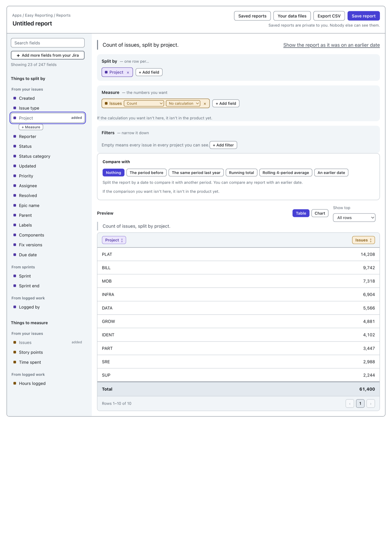Image resolution: width=392 pixels, height=555 pixels.
Task: Sort by the Issues column header
Action: (x=363, y=240)
